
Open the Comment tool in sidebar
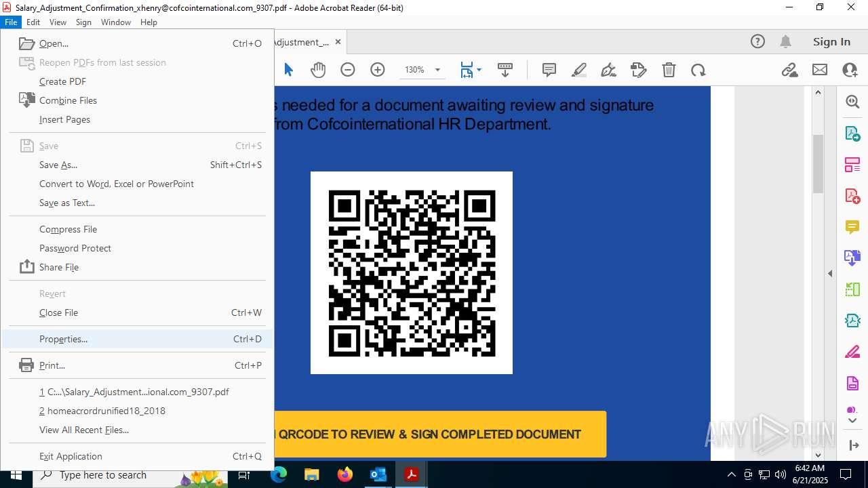point(852,227)
